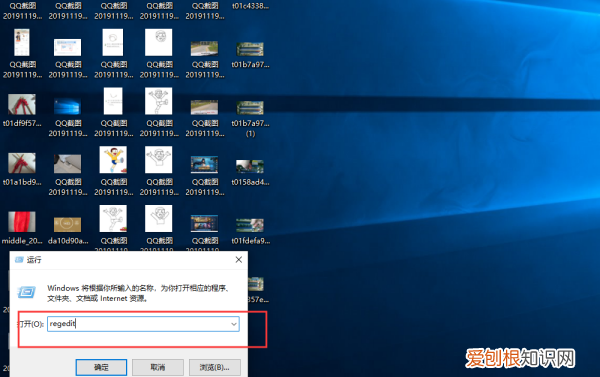
Task: Click the Windows 将根据你所输入的名称 description text
Action: click(138, 293)
